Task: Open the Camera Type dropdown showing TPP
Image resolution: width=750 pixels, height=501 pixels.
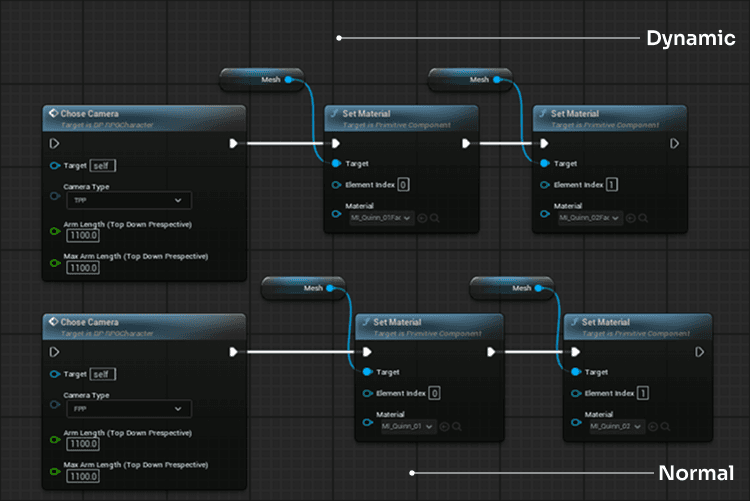Action: [126, 200]
